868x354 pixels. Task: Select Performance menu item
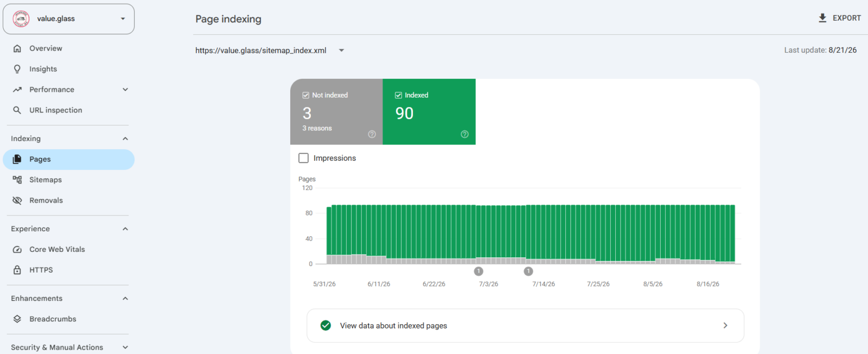tap(68, 90)
